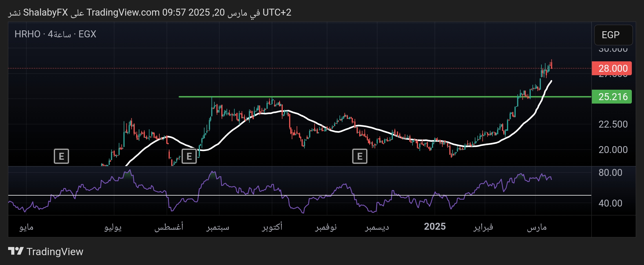Click the 80.00 RSI axis label

[x=610, y=172]
